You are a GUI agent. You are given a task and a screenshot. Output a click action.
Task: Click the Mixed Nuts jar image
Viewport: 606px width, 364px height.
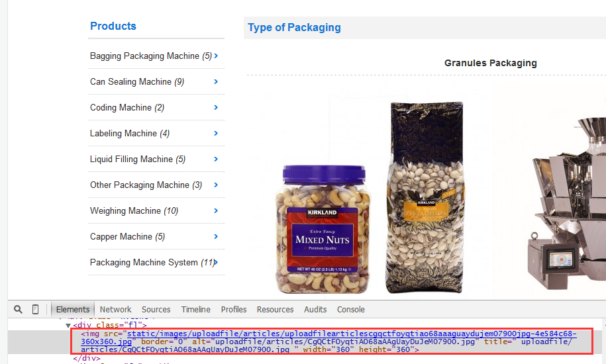(x=323, y=229)
